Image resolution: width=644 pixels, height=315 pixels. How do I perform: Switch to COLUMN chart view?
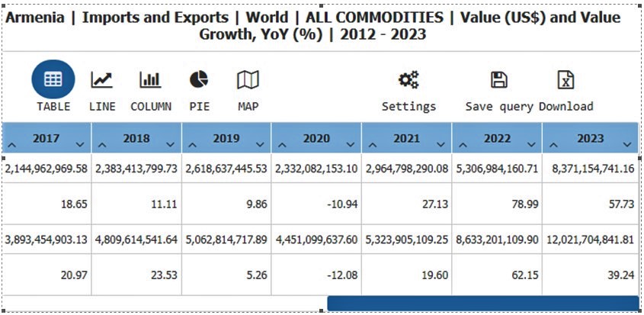(x=150, y=80)
